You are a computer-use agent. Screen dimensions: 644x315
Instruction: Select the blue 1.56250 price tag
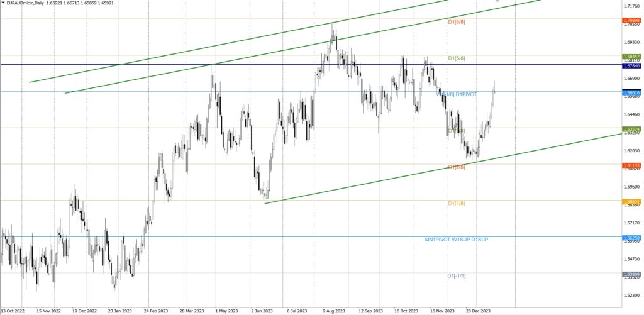pos(632,238)
